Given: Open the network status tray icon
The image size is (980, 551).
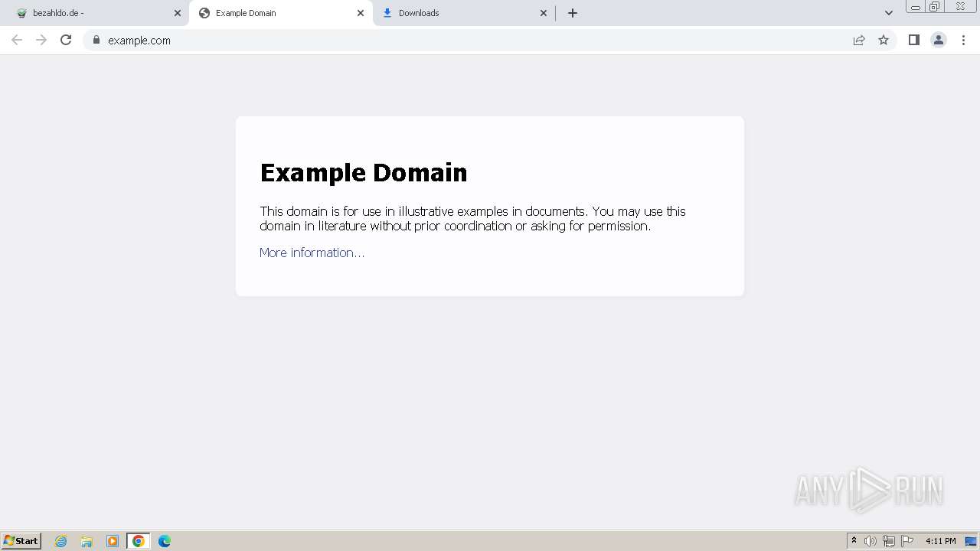Looking at the screenshot, I should (x=889, y=541).
